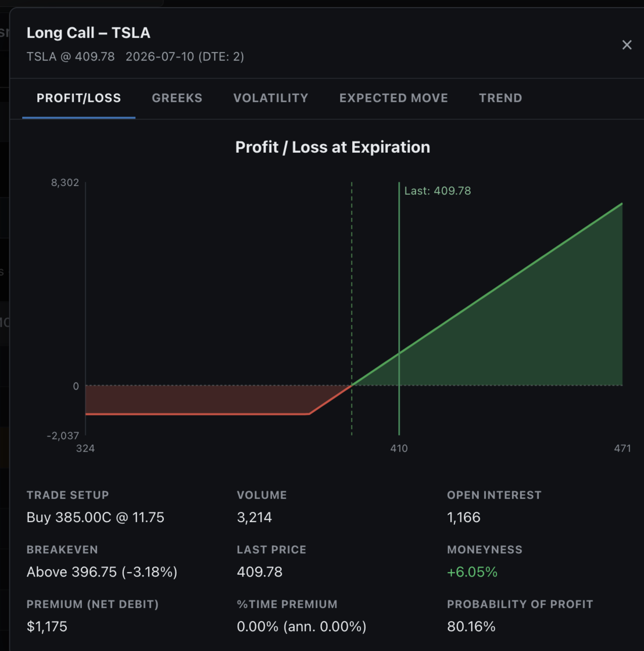The image size is (644, 651).
Task: Click the '0.00% (ann. 0.00%)' time premium
Action: (x=302, y=627)
